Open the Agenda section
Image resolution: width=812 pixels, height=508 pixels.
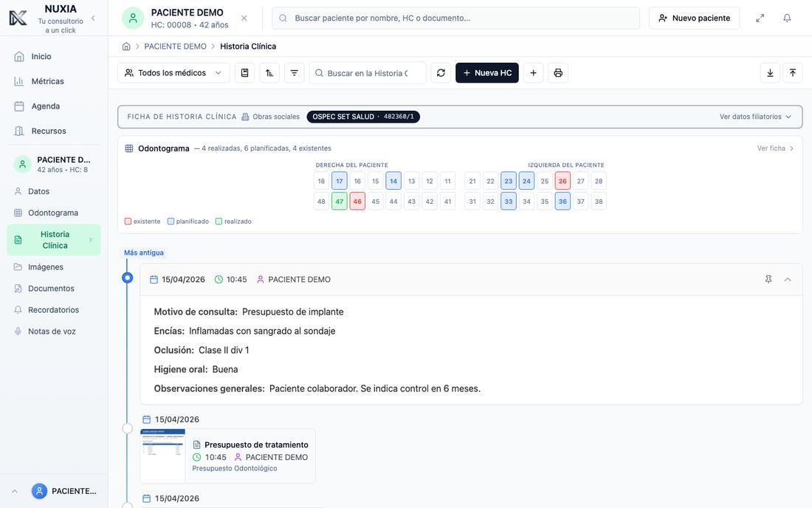(x=54, y=106)
